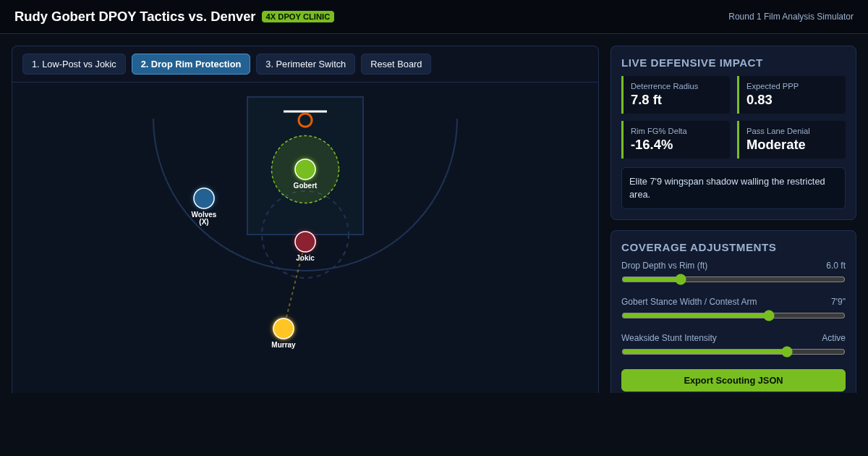Adjust Drop Depth vs Rim slider
The image size is (868, 456).
pos(733,279)
